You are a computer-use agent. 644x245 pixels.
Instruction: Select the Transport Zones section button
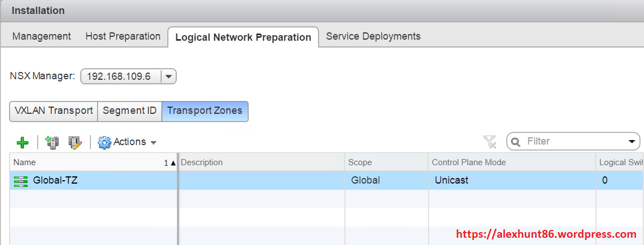pyautogui.click(x=205, y=111)
